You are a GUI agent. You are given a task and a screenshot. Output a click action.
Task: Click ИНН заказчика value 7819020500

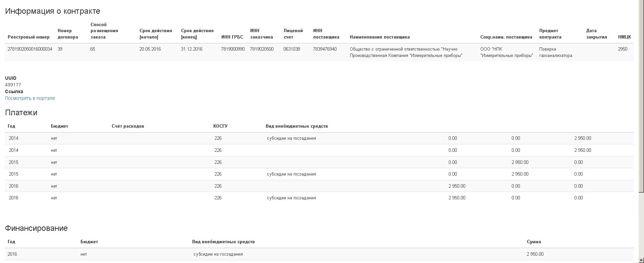[x=262, y=49]
